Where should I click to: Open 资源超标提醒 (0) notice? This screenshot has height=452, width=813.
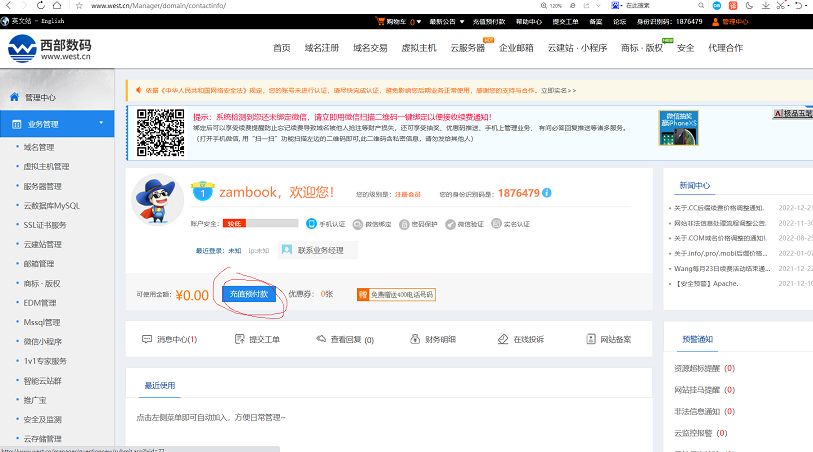pyautogui.click(x=704, y=368)
